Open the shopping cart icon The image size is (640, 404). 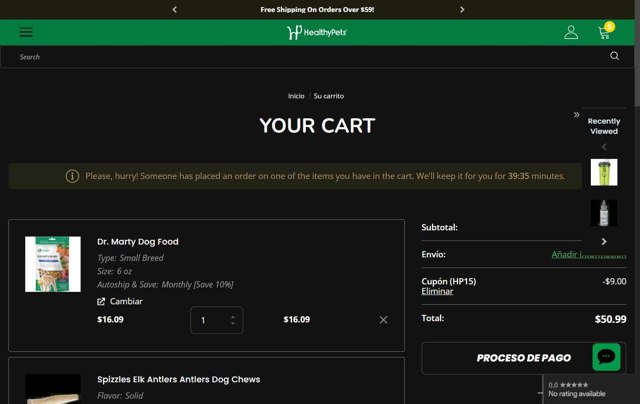pyautogui.click(x=605, y=31)
